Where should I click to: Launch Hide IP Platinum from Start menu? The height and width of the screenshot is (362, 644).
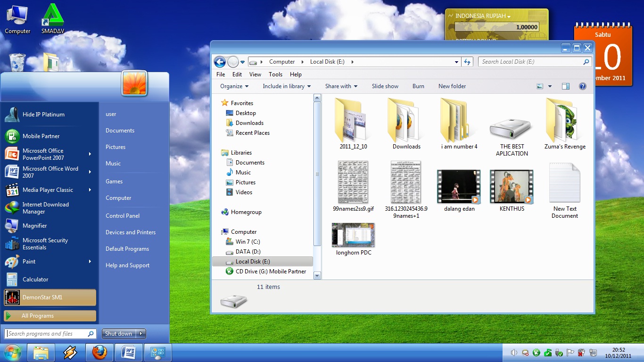(x=50, y=115)
